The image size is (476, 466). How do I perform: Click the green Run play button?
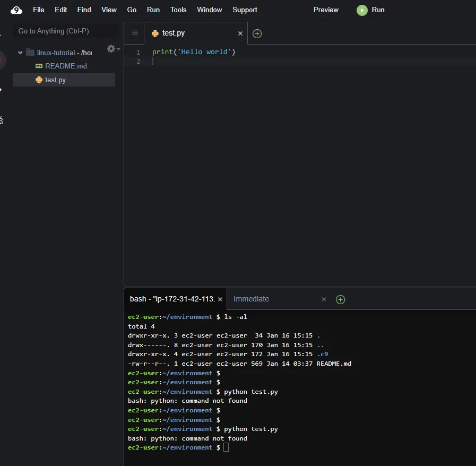[x=362, y=10]
